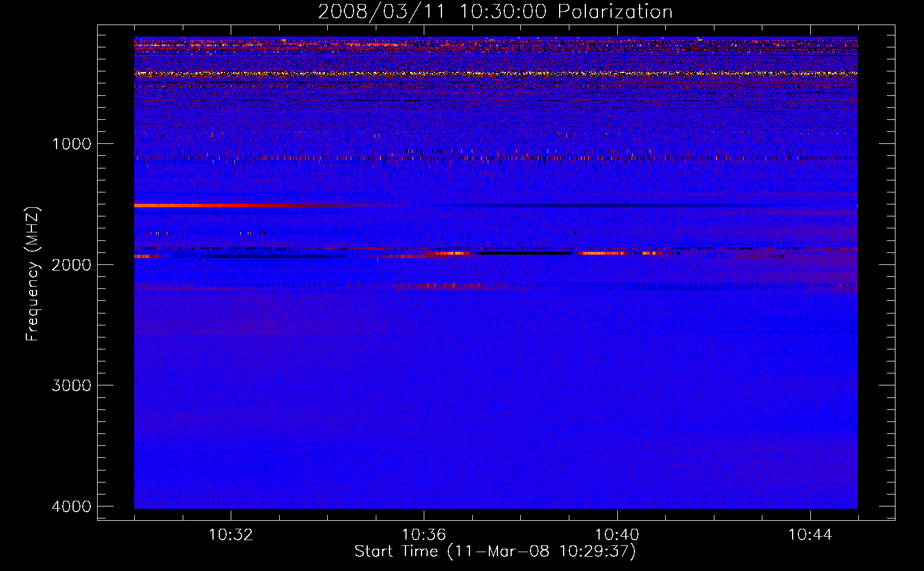Click the 3000 frequency tick label
Image resolution: width=924 pixels, height=571 pixels.
pyautogui.click(x=71, y=385)
